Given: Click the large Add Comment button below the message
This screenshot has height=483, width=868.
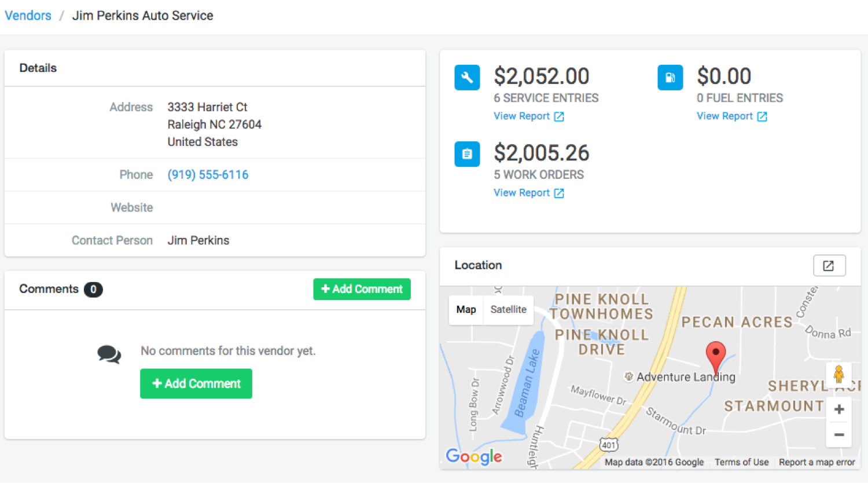Looking at the screenshot, I should coord(196,383).
